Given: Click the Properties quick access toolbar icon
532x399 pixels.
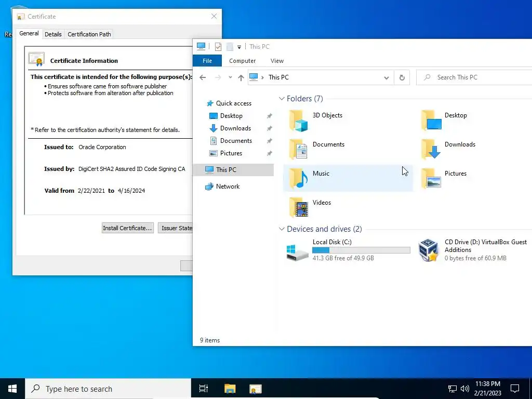Looking at the screenshot, I should [218, 47].
